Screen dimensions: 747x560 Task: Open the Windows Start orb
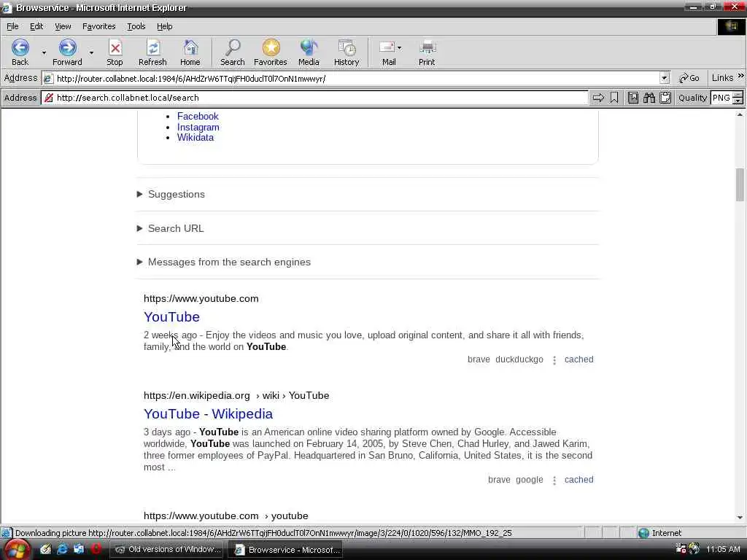tap(16, 550)
